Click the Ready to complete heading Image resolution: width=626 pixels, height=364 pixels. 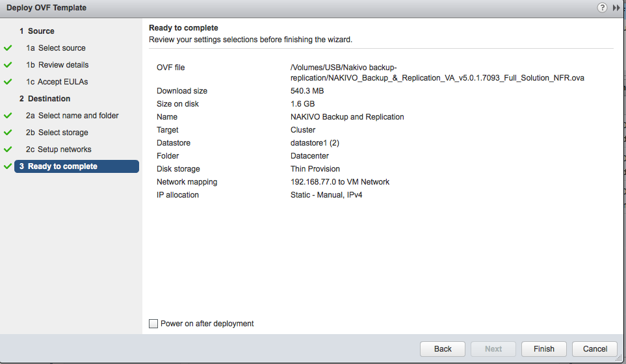click(183, 28)
